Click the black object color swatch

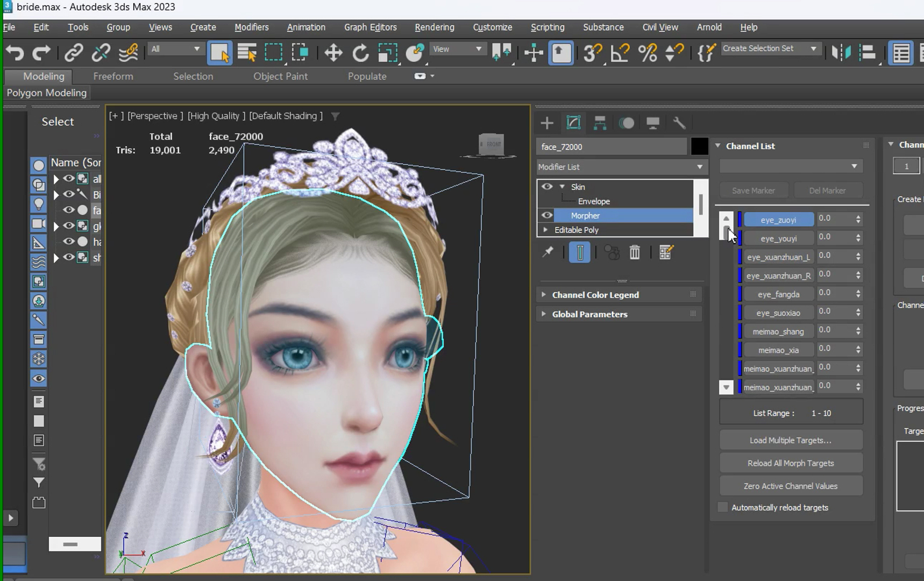click(x=699, y=146)
